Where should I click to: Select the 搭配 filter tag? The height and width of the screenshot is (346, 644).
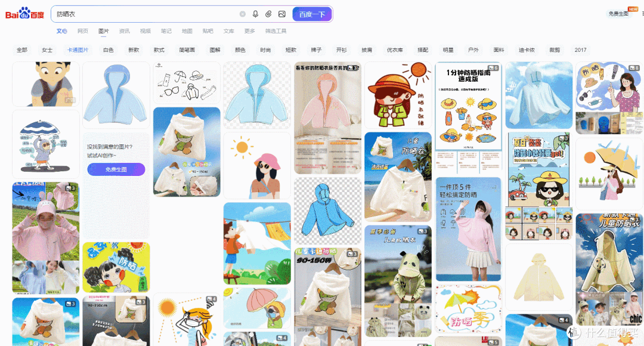click(x=423, y=50)
